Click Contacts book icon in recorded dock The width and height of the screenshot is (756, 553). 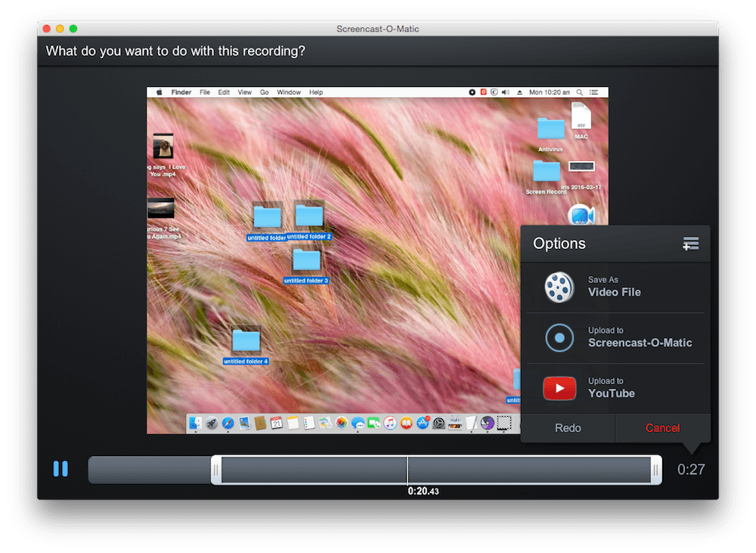coord(260,423)
